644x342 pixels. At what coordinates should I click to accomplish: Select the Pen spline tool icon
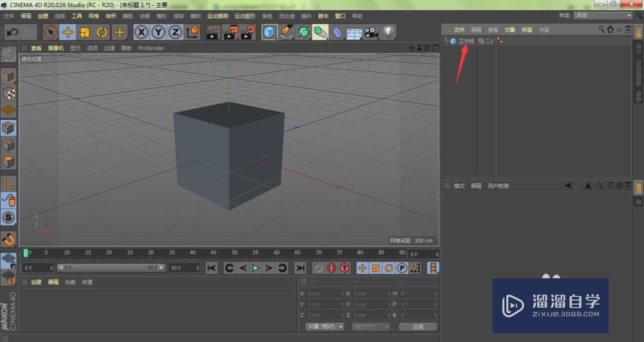coord(287,32)
